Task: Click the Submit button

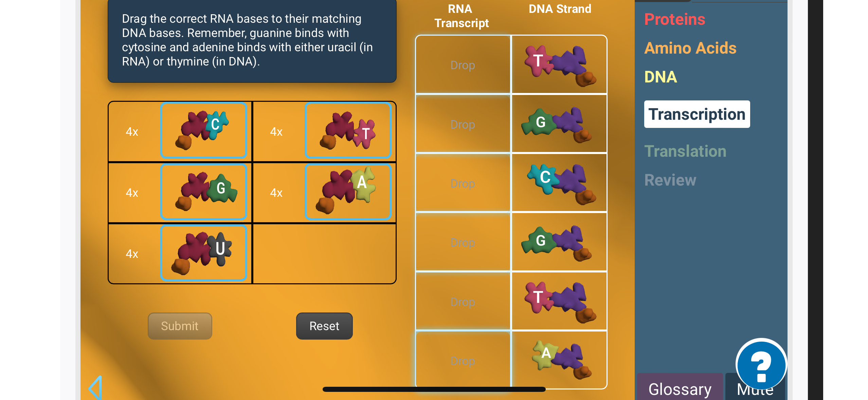Action: coord(180,326)
